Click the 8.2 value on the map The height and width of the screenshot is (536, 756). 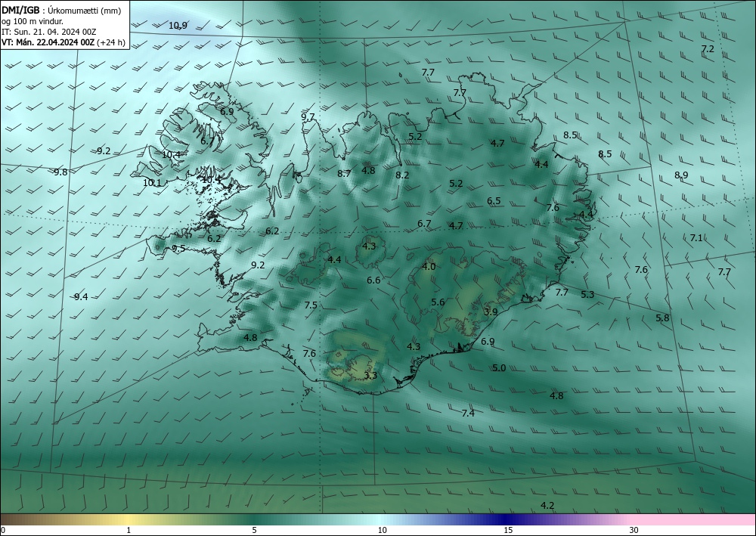(x=402, y=175)
